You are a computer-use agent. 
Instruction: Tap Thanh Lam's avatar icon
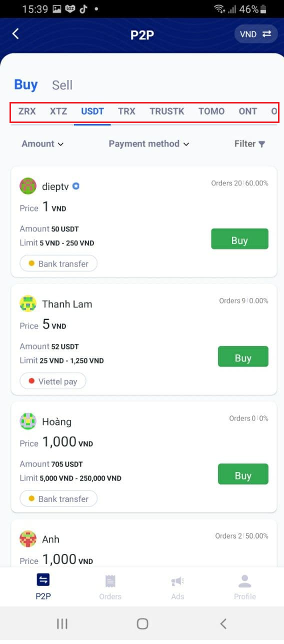(28, 303)
